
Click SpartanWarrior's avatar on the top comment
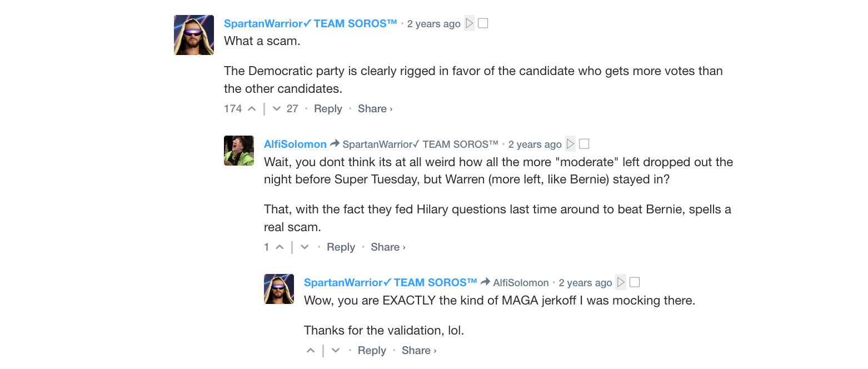[194, 35]
